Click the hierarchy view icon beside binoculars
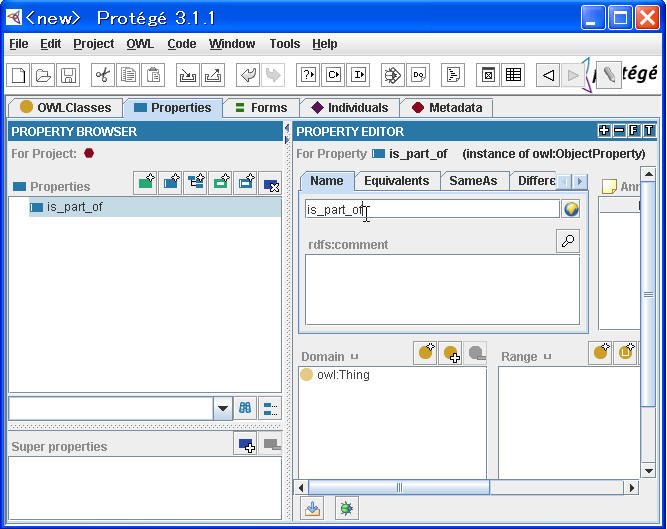Viewport: 667px width, 529px height. click(x=270, y=408)
